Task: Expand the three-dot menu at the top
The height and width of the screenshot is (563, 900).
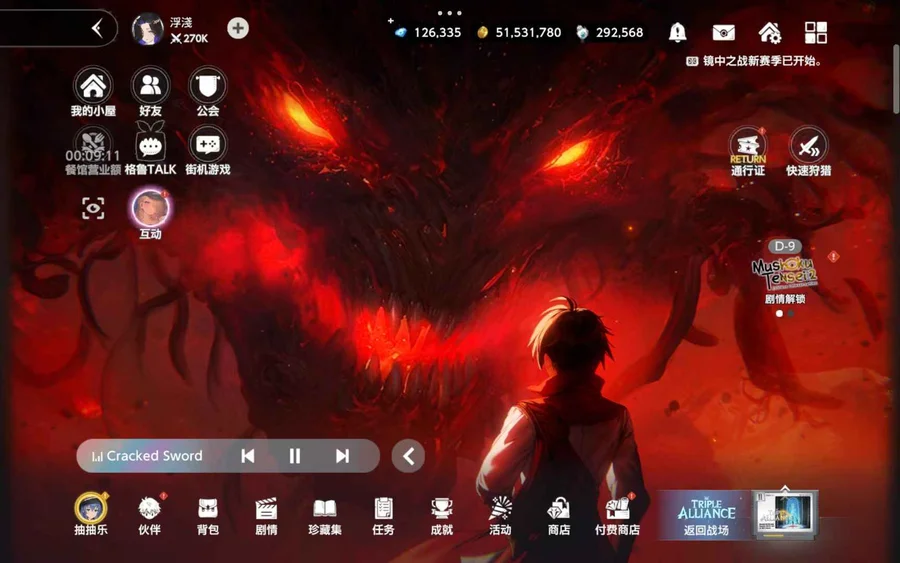Action: click(450, 13)
